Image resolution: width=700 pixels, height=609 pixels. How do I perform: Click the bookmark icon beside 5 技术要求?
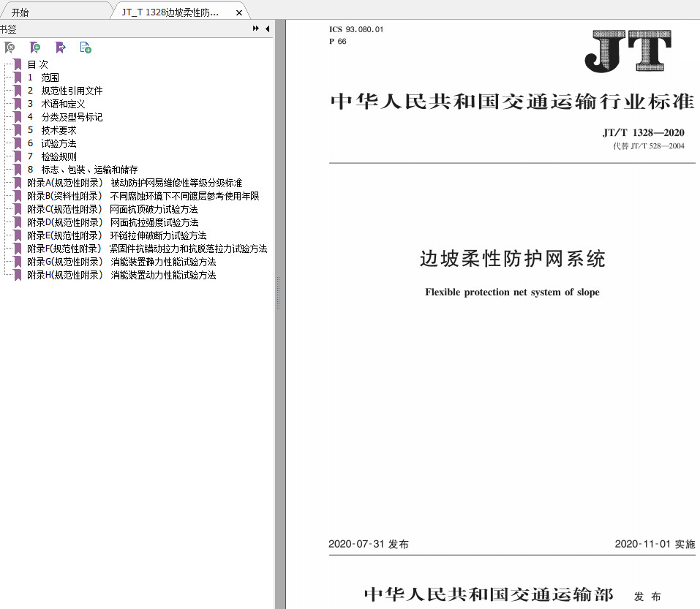coord(16,129)
